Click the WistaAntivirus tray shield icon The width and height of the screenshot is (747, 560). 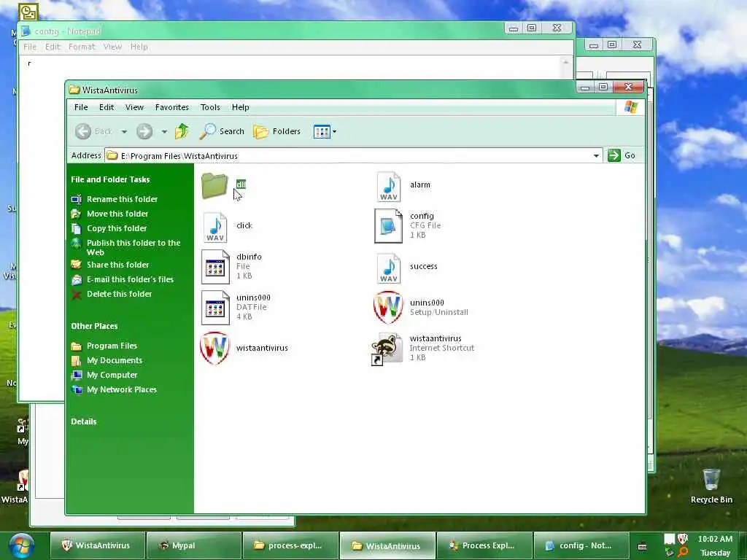[x=682, y=539]
